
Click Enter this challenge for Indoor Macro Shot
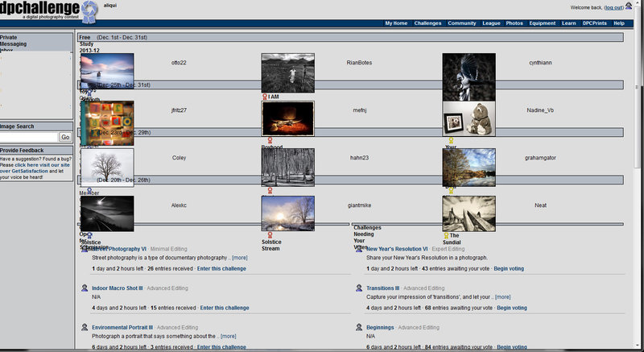225,308
